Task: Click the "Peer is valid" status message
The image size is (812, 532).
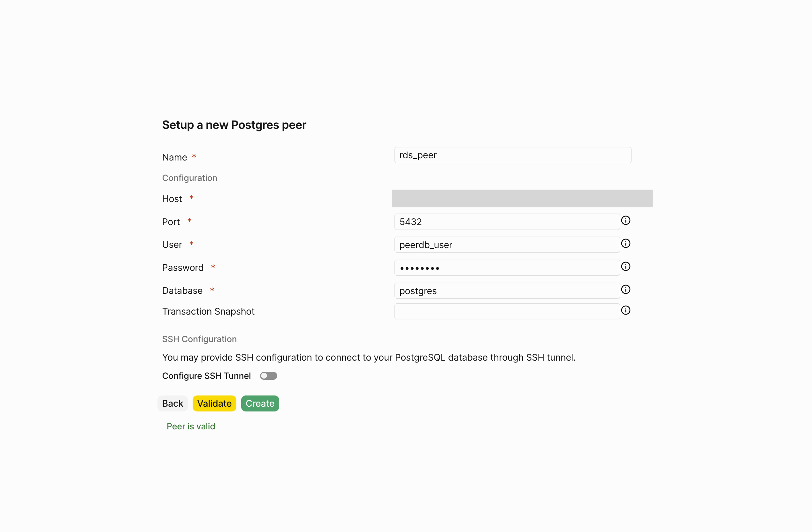Action: 191,426
